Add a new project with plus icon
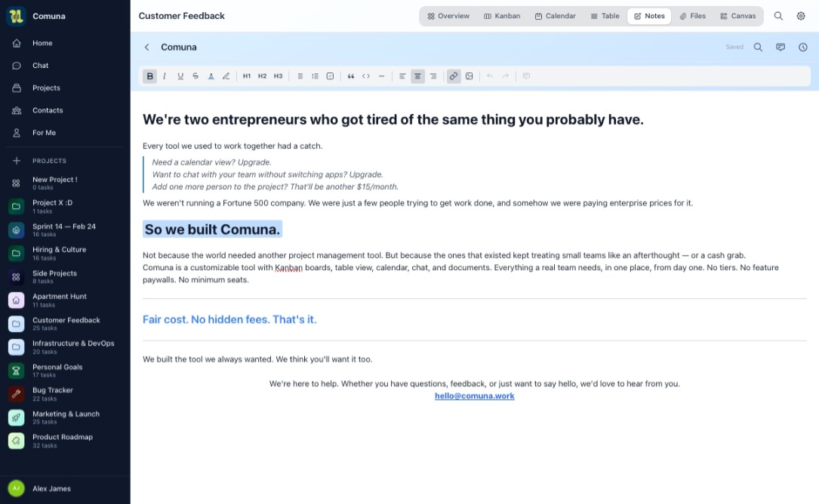819x504 pixels. 17,161
